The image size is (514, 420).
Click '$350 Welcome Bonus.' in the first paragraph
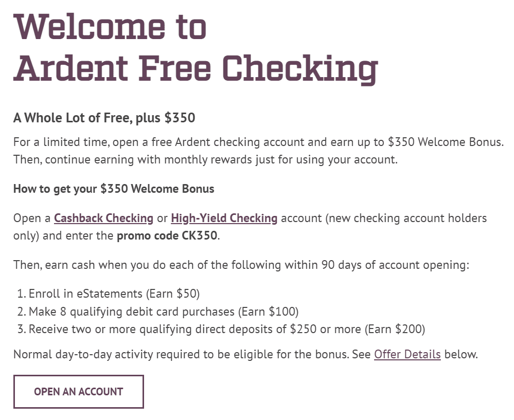pyautogui.click(x=446, y=142)
